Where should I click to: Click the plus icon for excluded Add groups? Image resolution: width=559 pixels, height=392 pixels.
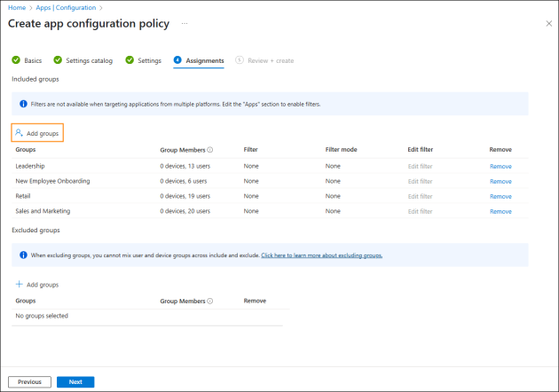click(x=20, y=284)
